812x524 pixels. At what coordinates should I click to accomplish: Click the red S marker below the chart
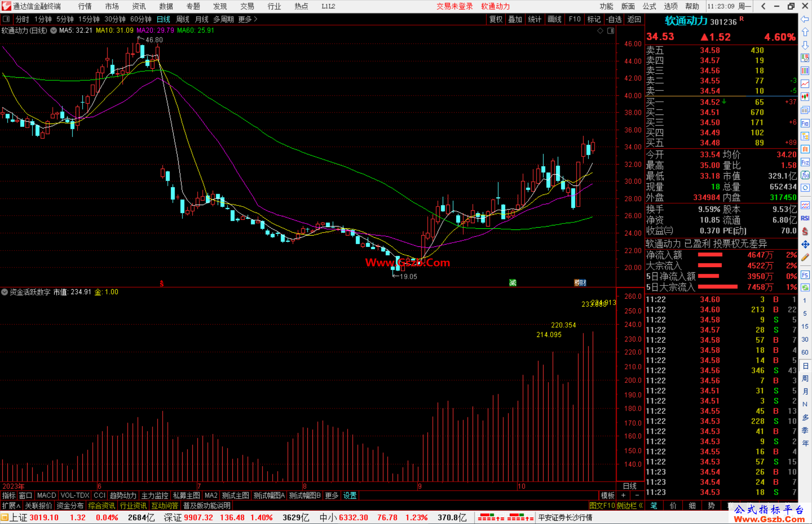pos(162,283)
